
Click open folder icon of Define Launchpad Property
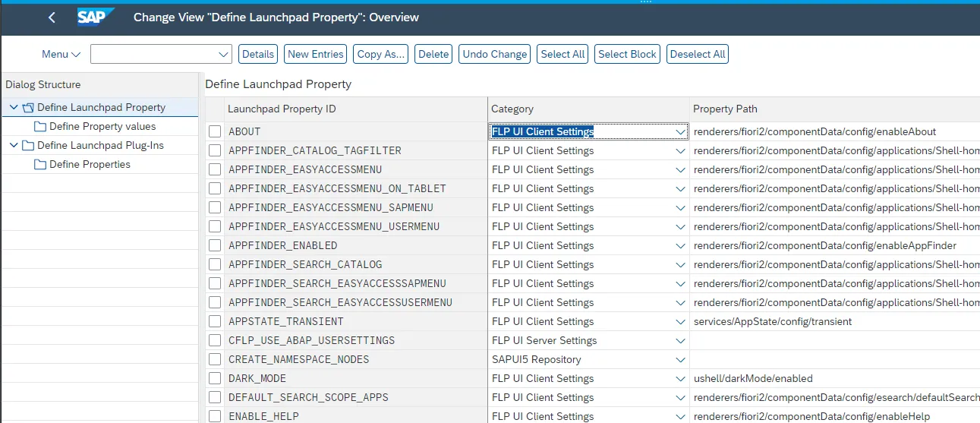(28, 108)
